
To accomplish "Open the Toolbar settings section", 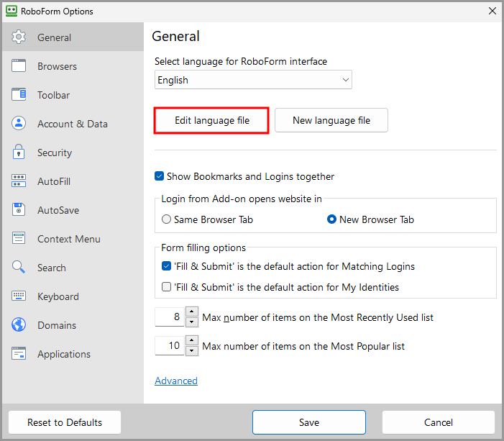I will click(73, 95).
